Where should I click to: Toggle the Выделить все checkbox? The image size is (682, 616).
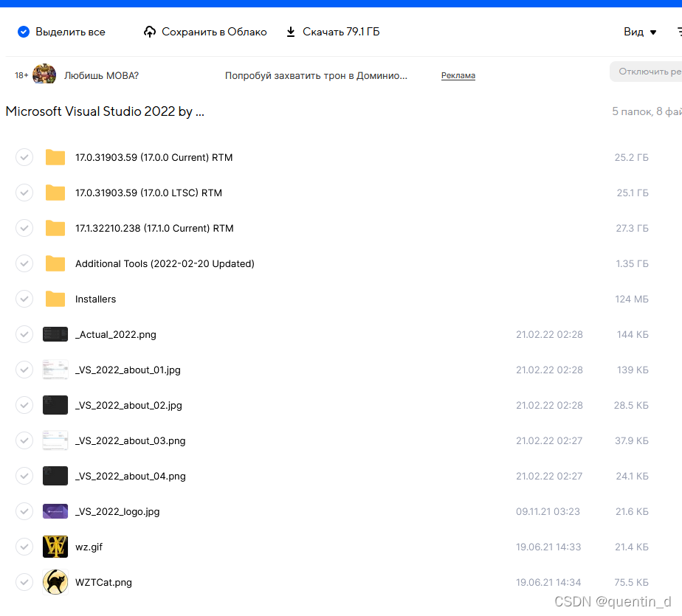(x=24, y=32)
